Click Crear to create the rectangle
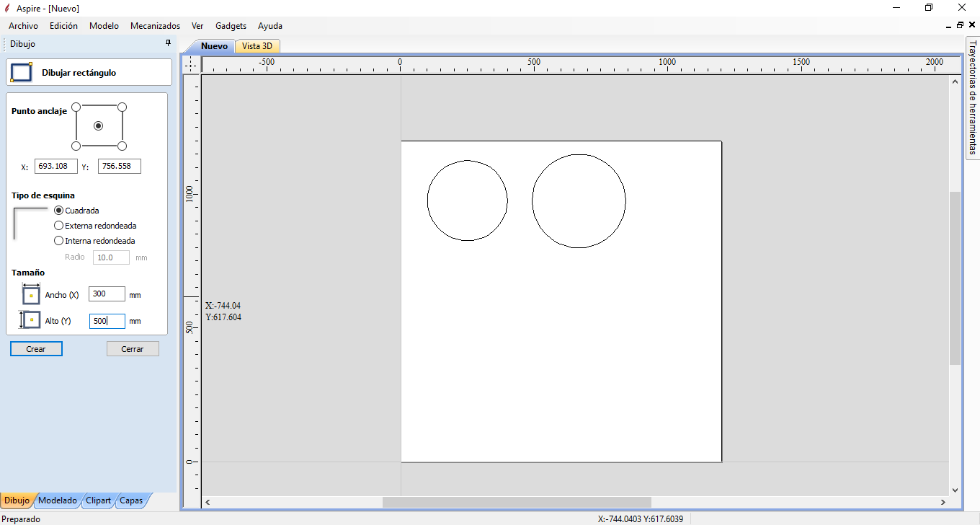980x525 pixels. [x=36, y=349]
